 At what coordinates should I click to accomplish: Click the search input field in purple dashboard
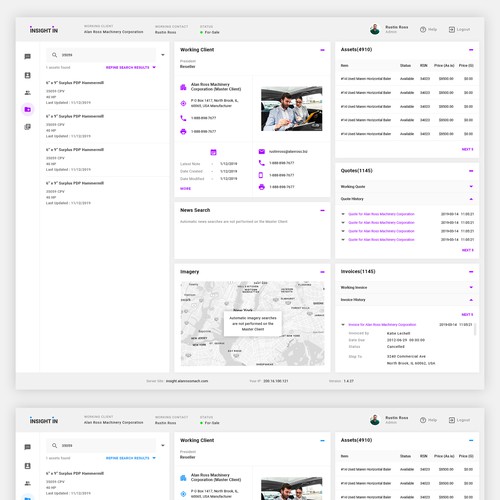click(101, 55)
